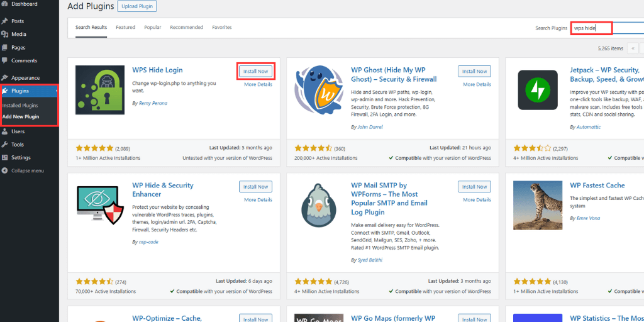Open WP Hide & Security Enhancer title
The image size is (644, 322).
pyautogui.click(x=163, y=190)
